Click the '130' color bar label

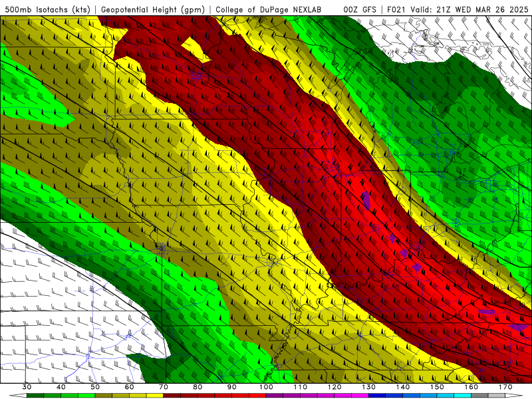pyautogui.click(x=369, y=387)
